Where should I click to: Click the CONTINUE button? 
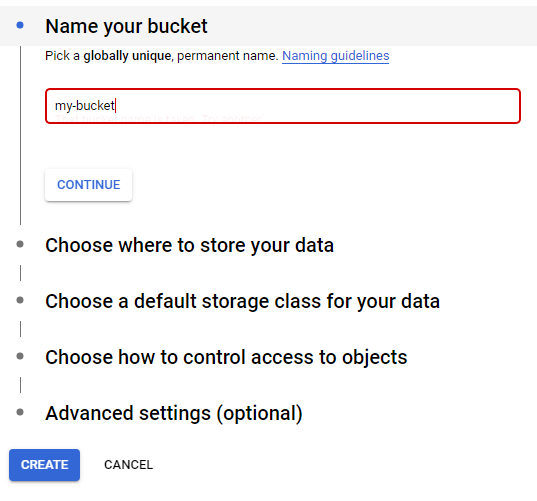(88, 185)
